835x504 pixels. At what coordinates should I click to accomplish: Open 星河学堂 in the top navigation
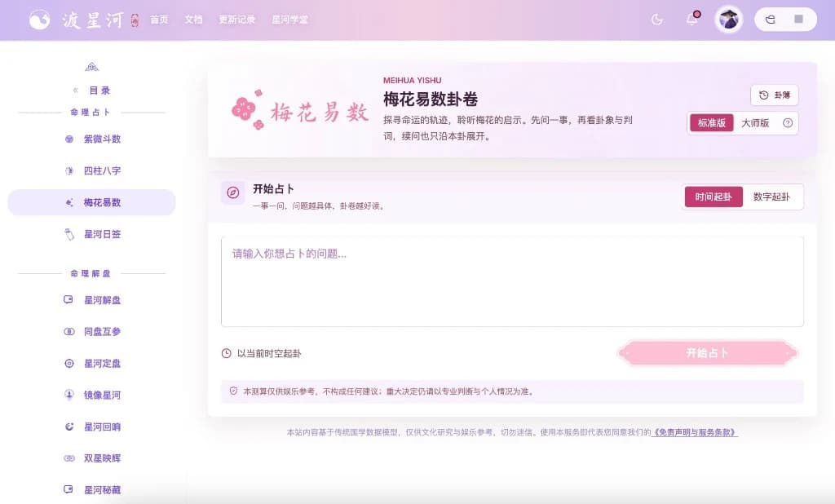(x=289, y=20)
